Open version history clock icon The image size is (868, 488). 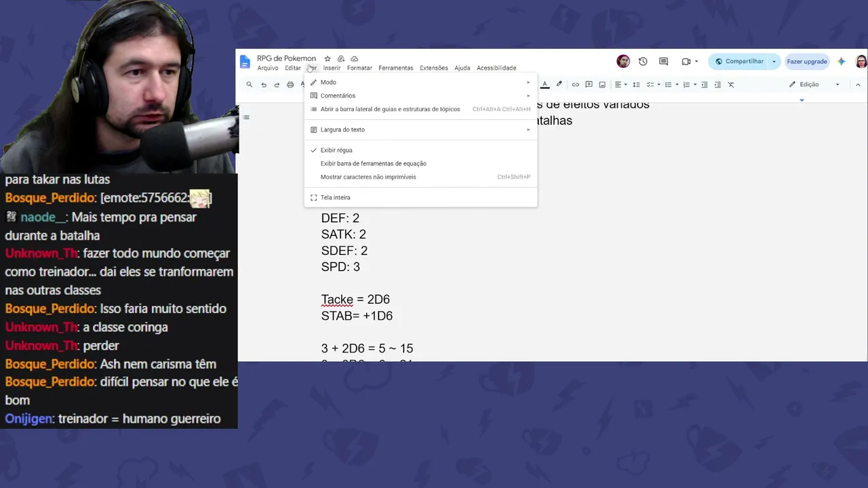[643, 62]
